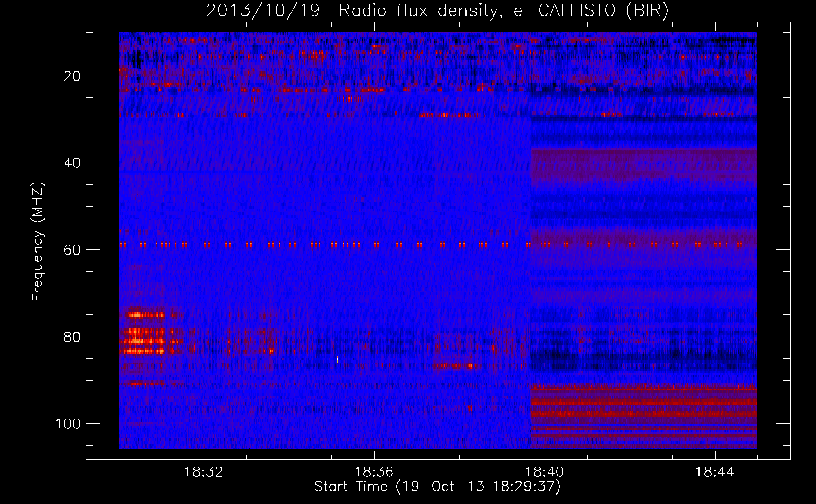
Task: Click the 40 frequency tick label
Action: click(72, 163)
